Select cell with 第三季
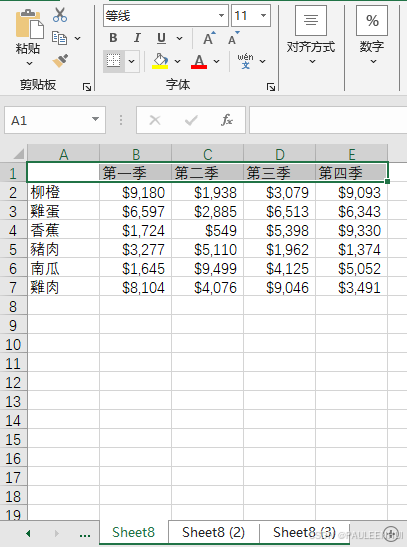This screenshot has width=407, height=547. click(280, 173)
